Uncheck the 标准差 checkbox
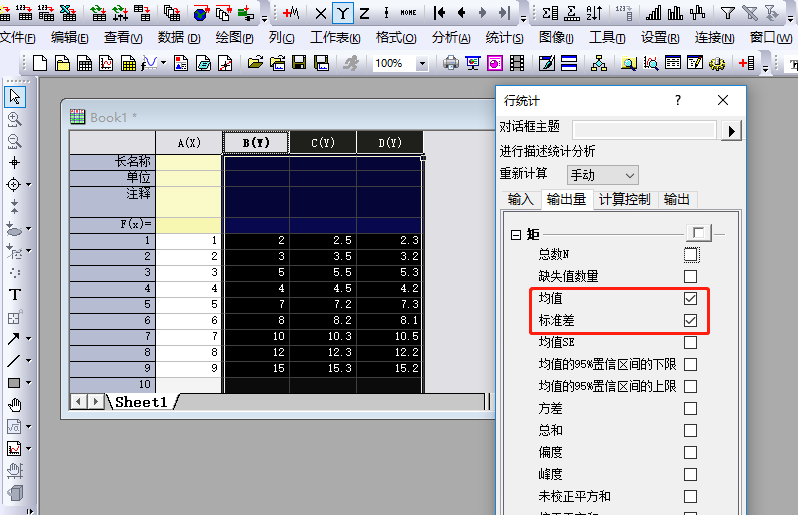This screenshot has height=515, width=798. pyautogui.click(x=690, y=321)
